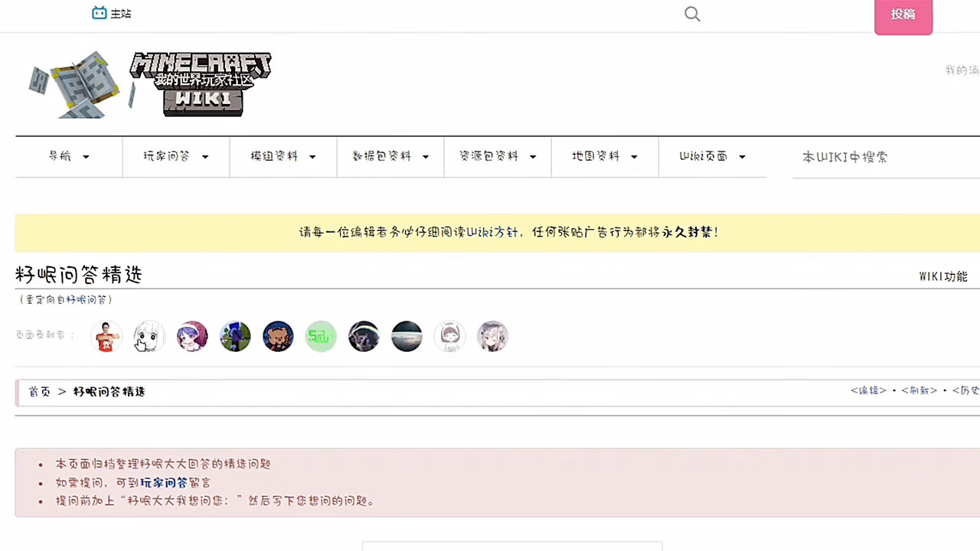Open the teddy bear contributor avatar
Image resolution: width=980 pixels, height=551 pixels.
tap(278, 336)
